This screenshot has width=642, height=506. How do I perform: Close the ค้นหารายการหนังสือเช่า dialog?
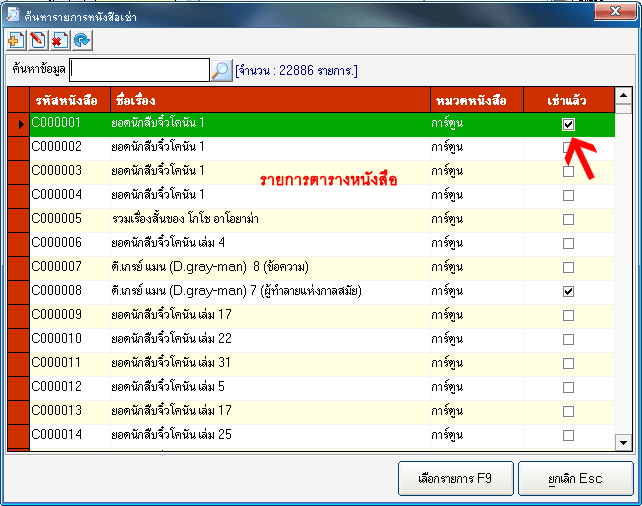click(615, 11)
